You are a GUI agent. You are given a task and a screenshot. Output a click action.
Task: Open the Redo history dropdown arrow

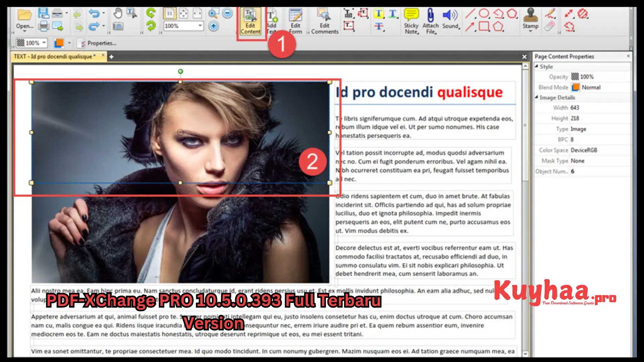pos(104,26)
